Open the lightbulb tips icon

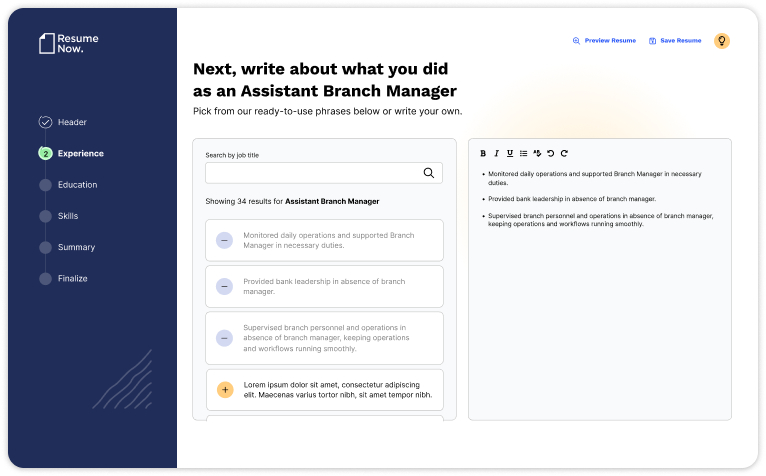[721, 41]
